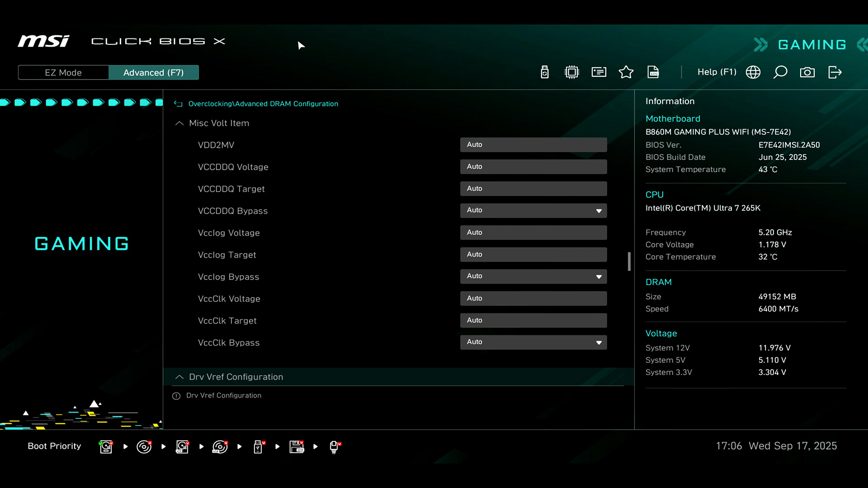Click the globe language icon
Screen dimensions: 868x488
(x=753, y=72)
